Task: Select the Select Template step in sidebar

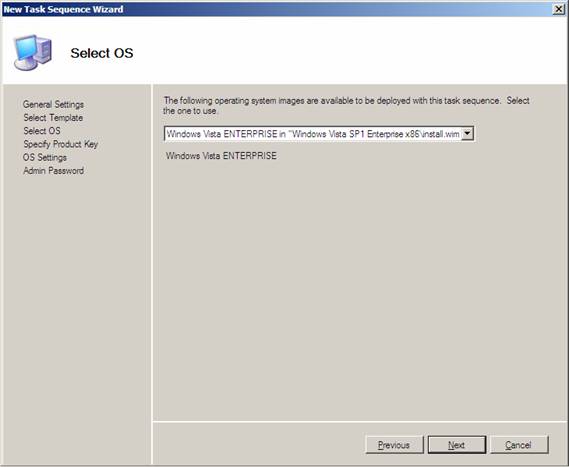Action: [53, 118]
